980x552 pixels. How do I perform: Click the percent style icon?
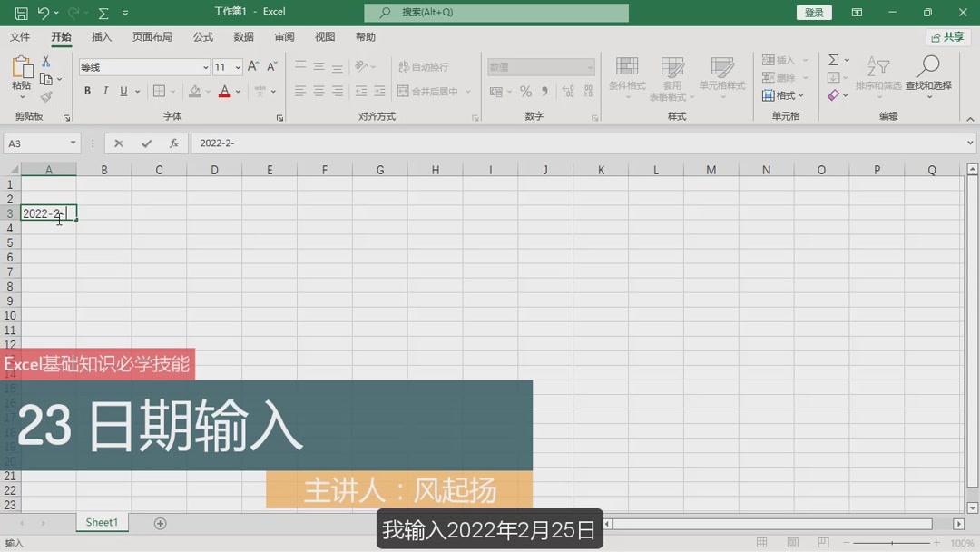(x=524, y=91)
